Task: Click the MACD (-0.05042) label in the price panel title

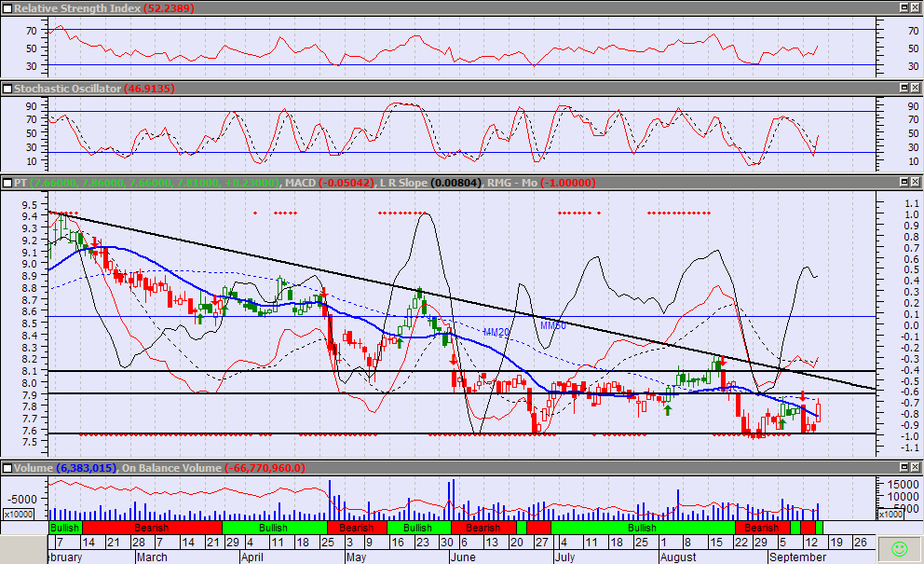Action: pyautogui.click(x=330, y=183)
